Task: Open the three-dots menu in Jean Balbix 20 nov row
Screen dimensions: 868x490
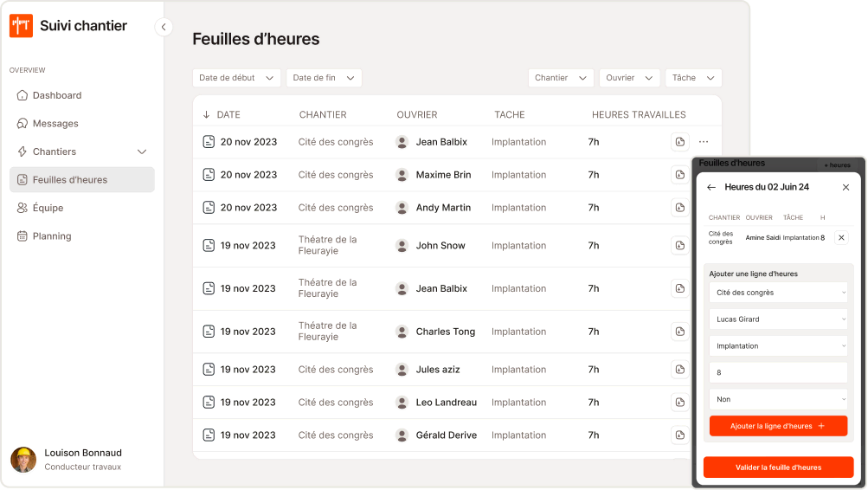Action: [704, 142]
